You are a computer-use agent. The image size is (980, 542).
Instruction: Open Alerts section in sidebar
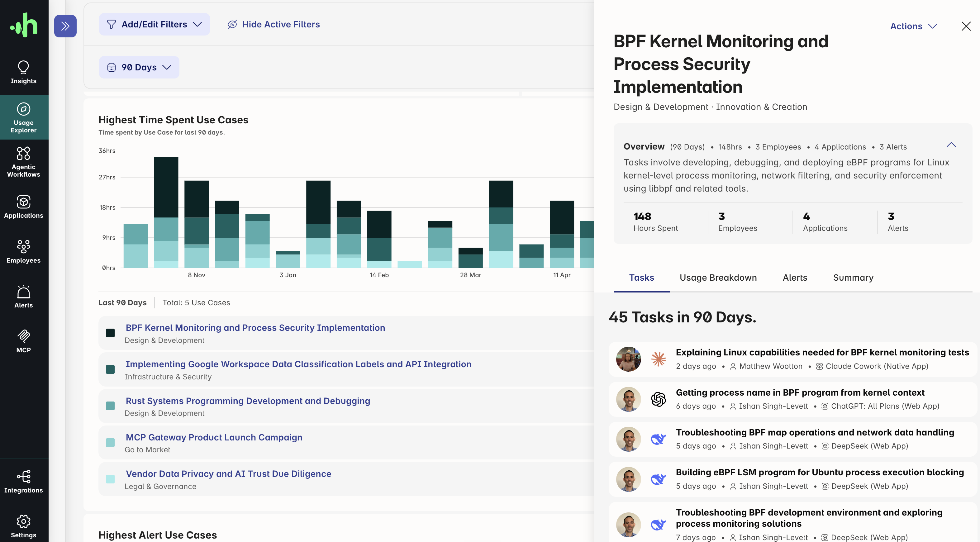pos(24,296)
